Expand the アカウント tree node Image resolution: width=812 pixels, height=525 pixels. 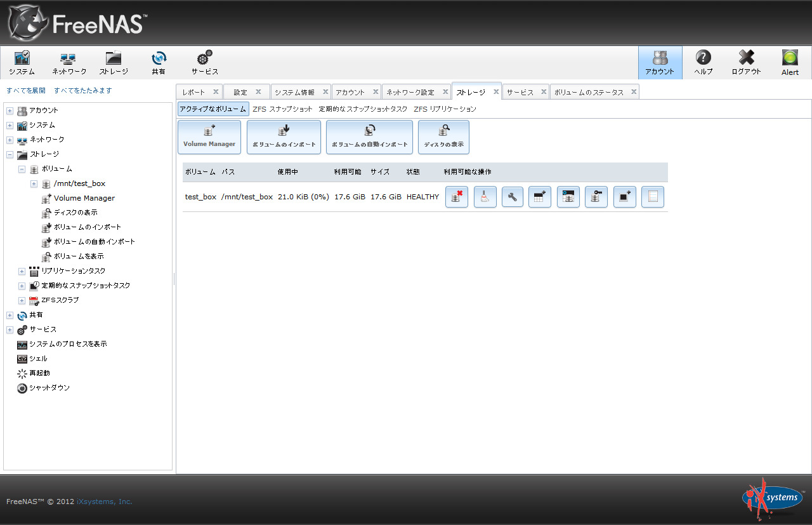point(10,110)
